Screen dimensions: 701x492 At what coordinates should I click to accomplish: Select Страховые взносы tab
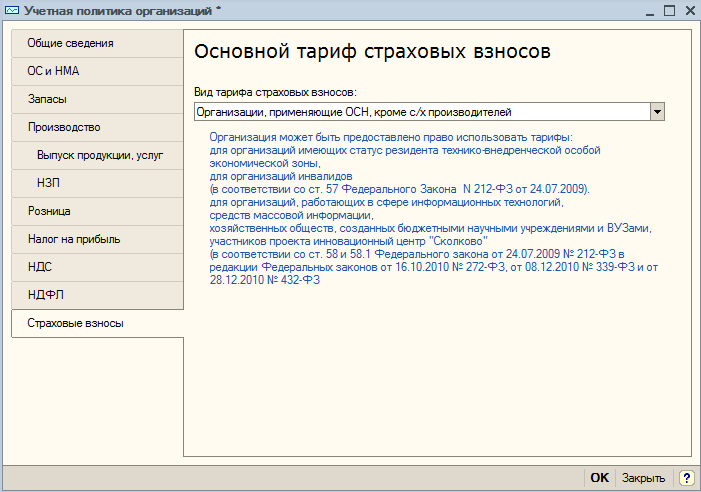[x=97, y=324]
